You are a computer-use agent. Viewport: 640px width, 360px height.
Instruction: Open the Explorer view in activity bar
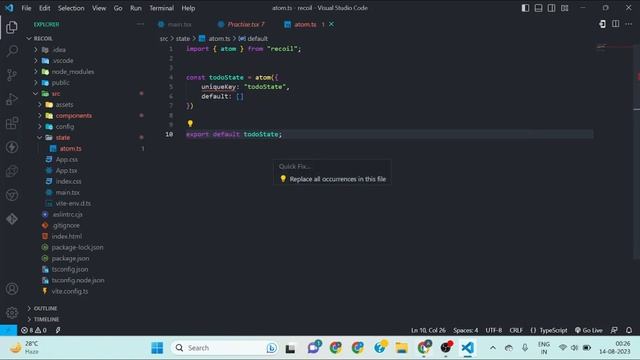12,27
